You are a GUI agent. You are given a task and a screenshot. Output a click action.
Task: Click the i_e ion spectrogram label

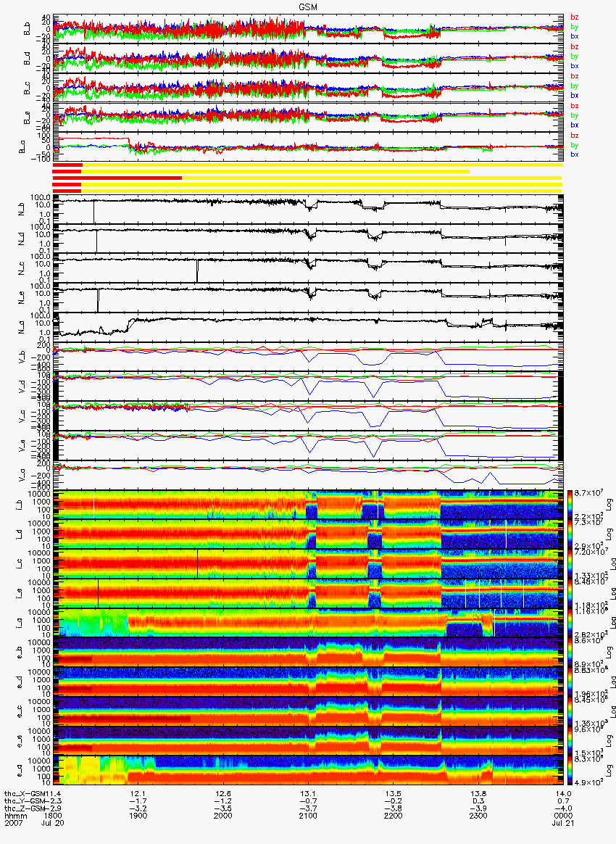click(x=20, y=594)
